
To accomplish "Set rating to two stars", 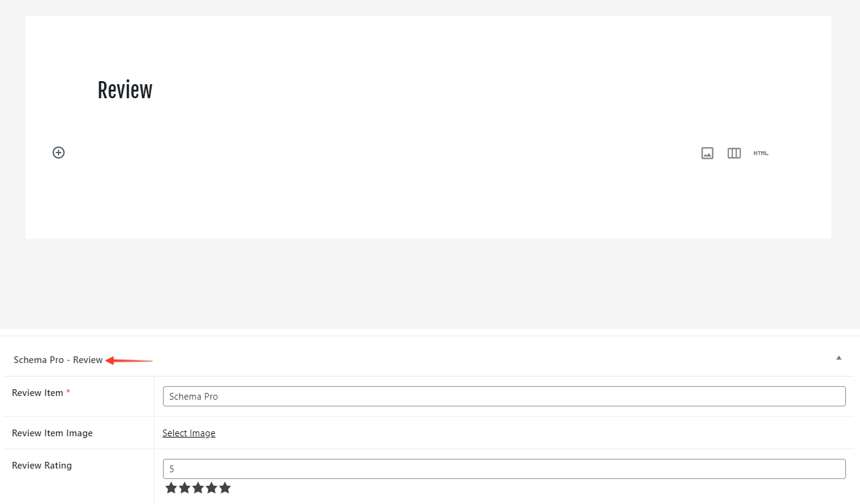I will (x=185, y=488).
